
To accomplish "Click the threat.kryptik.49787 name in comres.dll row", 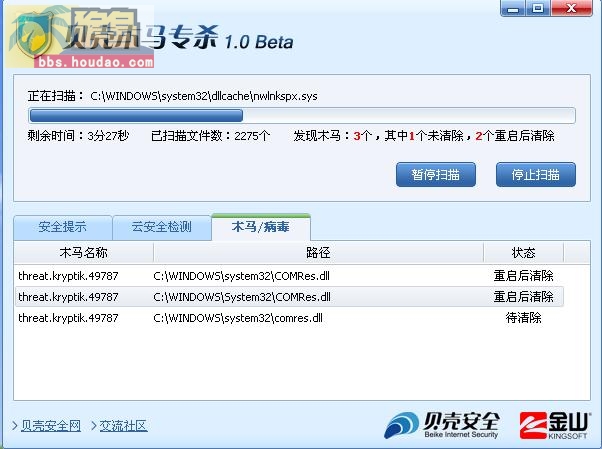I will [x=68, y=318].
